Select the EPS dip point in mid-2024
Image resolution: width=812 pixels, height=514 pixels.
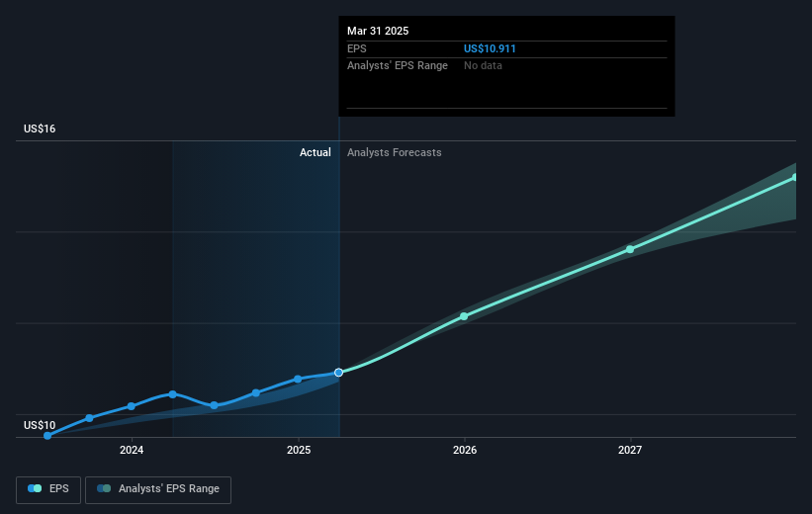point(214,405)
